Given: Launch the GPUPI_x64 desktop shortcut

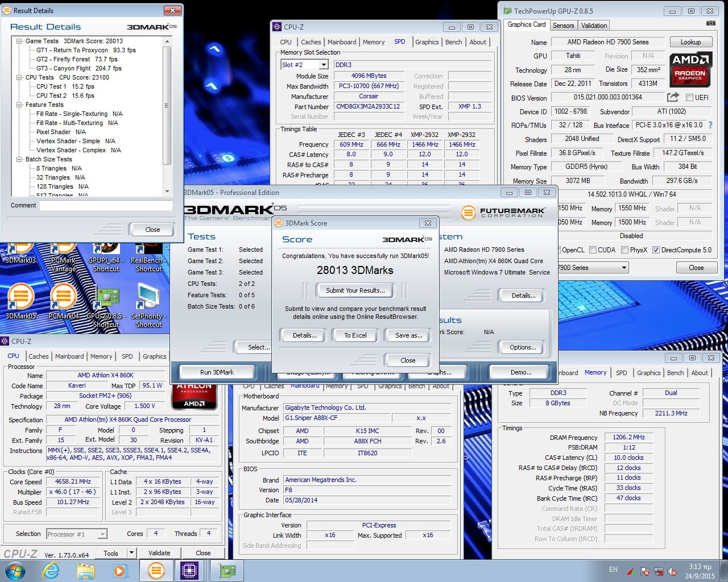Looking at the screenshot, I should click(x=106, y=257).
